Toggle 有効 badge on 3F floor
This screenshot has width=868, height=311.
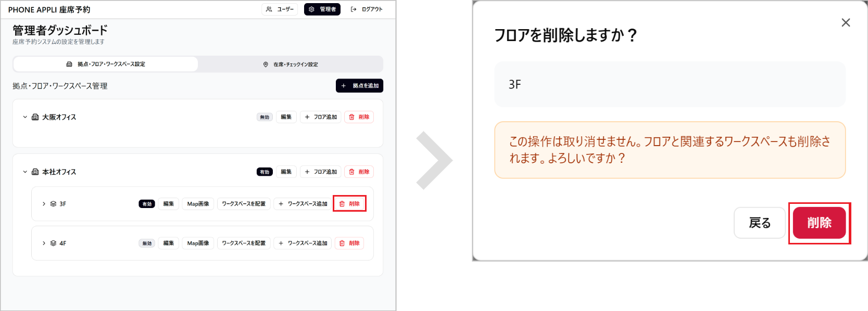pyautogui.click(x=147, y=204)
